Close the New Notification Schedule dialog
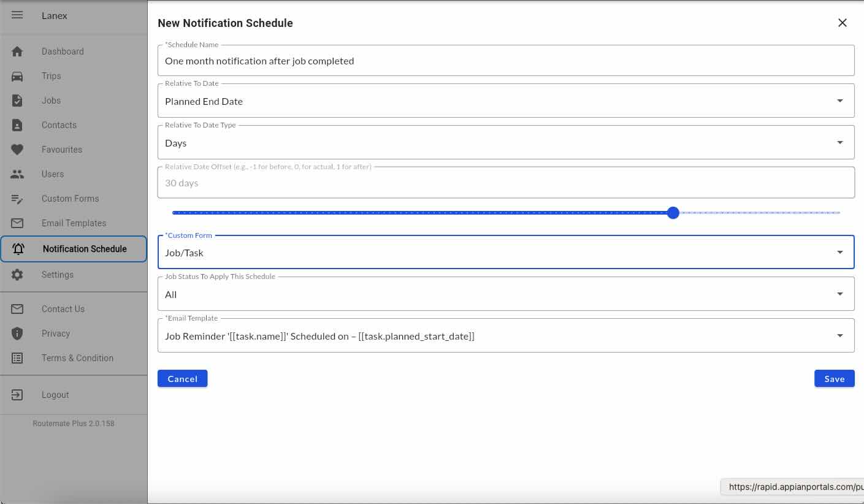Screen dimensions: 864x504 (843, 23)
